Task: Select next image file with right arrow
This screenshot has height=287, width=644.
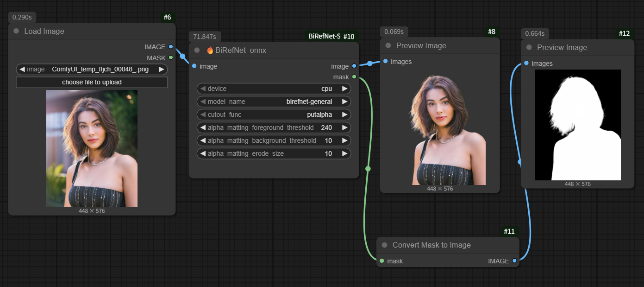Action: click(161, 69)
